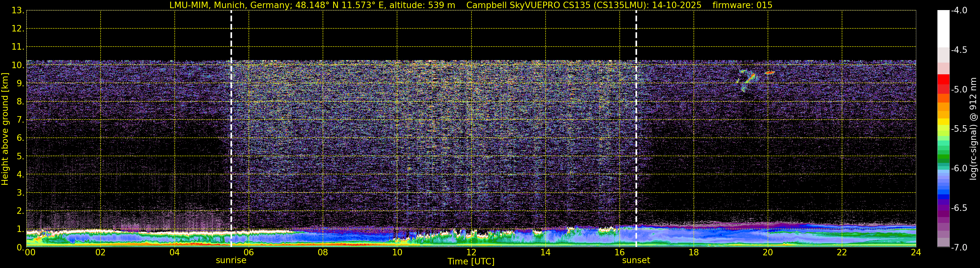Viewport: 980px width, 268px height.
Task: Click the time axis tick '06'
Action: tap(248, 252)
